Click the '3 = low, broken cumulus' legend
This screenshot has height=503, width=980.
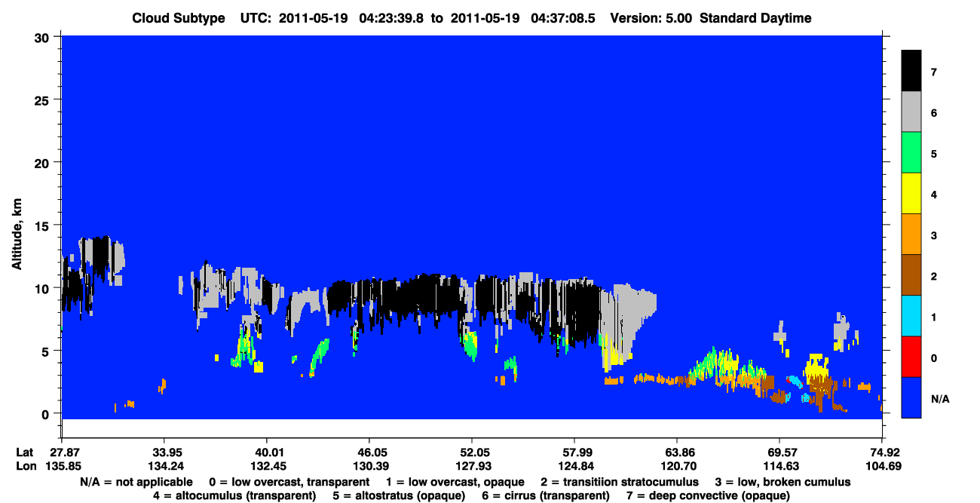point(784,482)
